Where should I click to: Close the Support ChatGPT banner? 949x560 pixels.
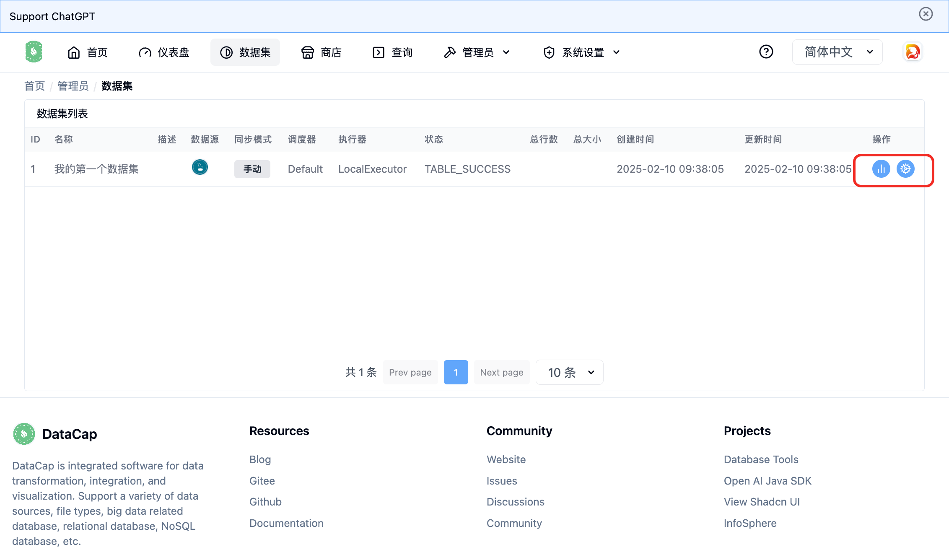(x=926, y=14)
